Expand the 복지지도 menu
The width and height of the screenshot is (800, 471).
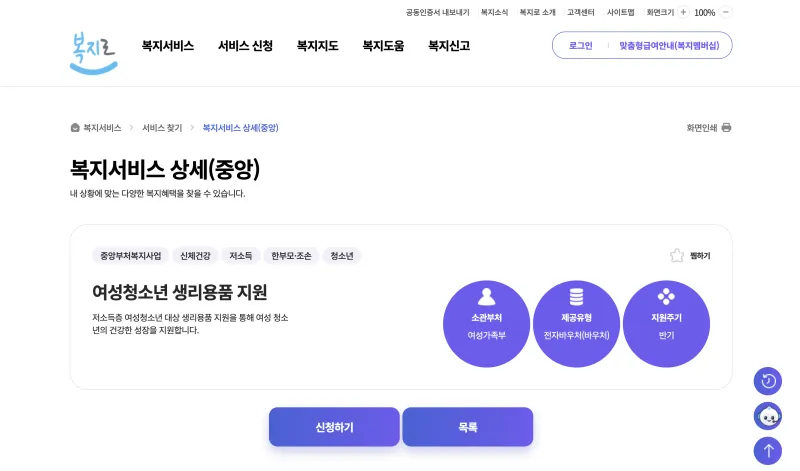tap(317, 46)
